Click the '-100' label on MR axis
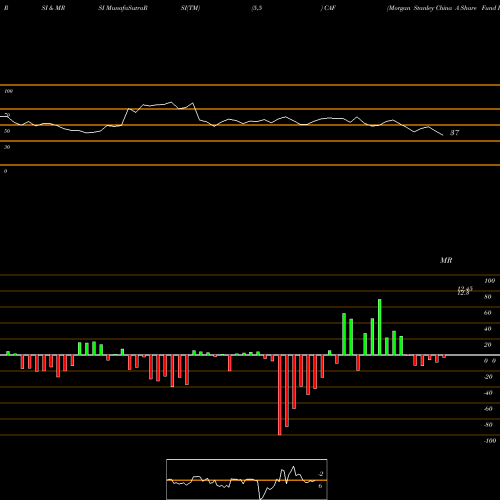Viewport: 500px width, 500px height. coord(489,441)
